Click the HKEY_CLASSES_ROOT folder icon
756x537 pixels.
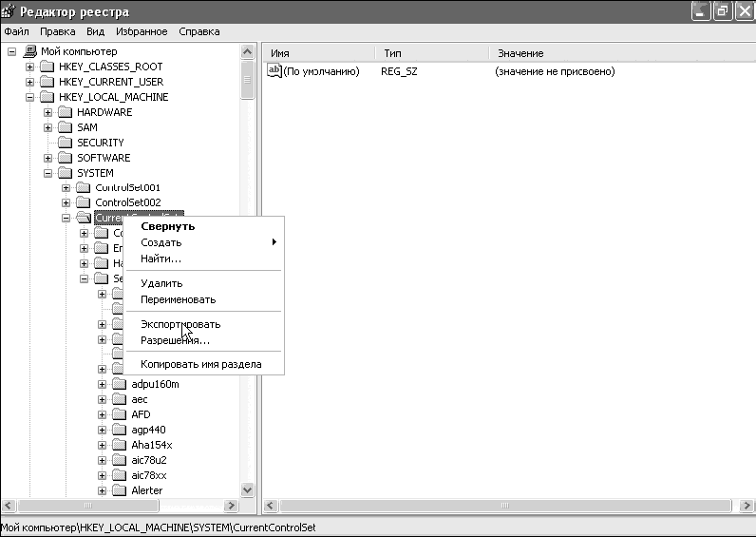[47, 67]
